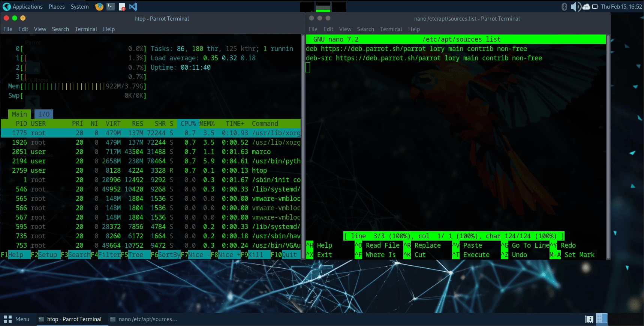Click the clock showing Thu Feb 15
644x326 pixels.
[621, 7]
